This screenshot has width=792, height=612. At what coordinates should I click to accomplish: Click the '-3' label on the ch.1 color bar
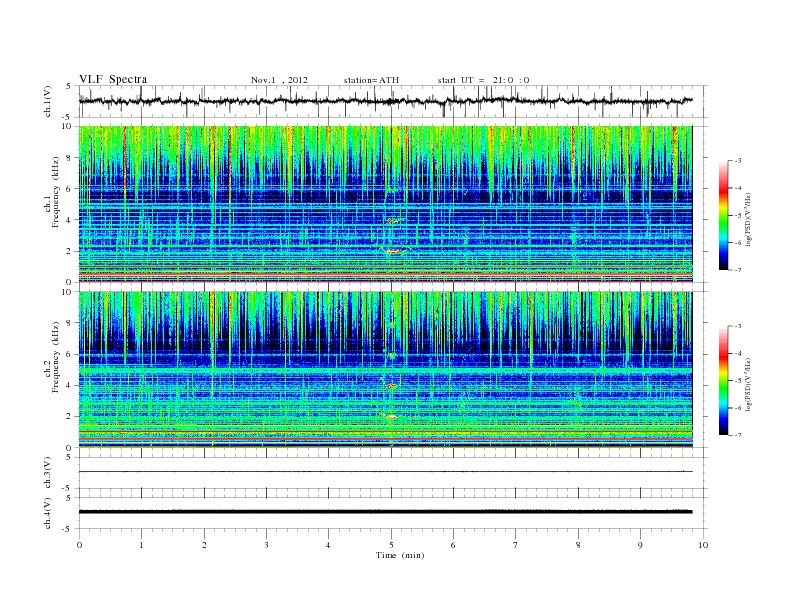point(737,161)
